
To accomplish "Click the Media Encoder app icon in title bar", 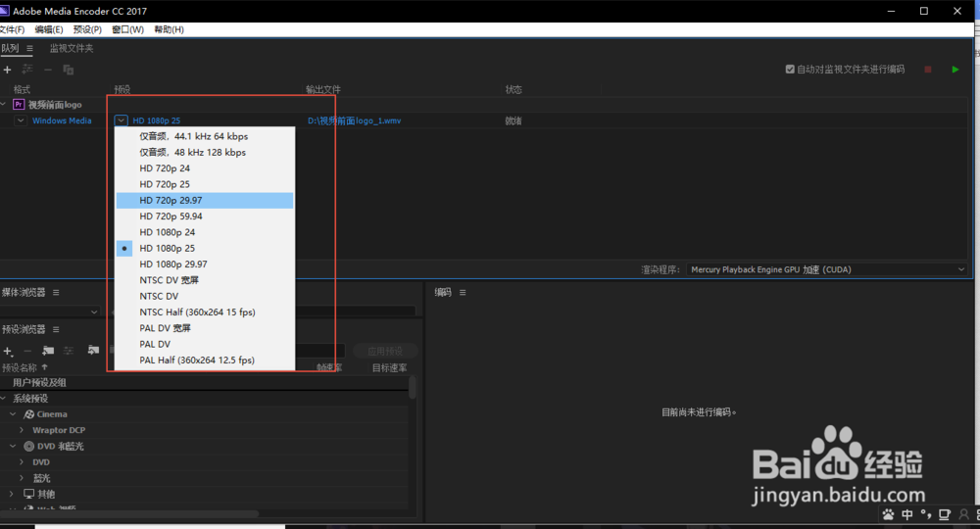I will tap(4, 11).
